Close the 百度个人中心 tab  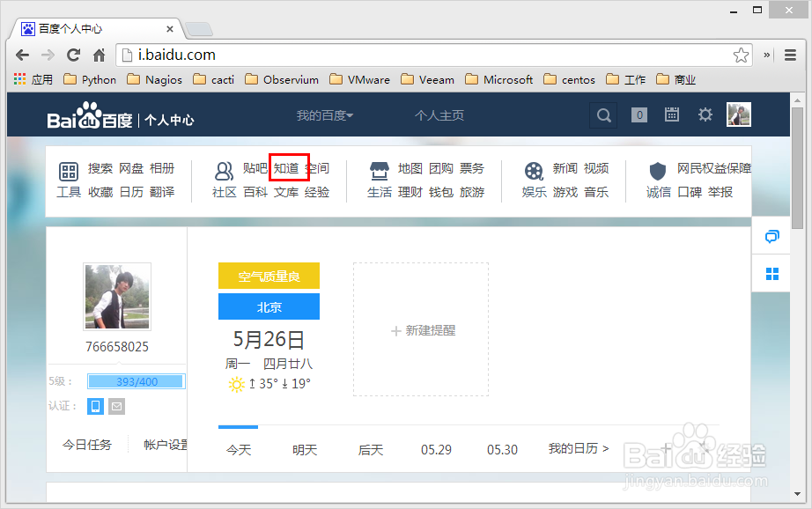point(169,29)
